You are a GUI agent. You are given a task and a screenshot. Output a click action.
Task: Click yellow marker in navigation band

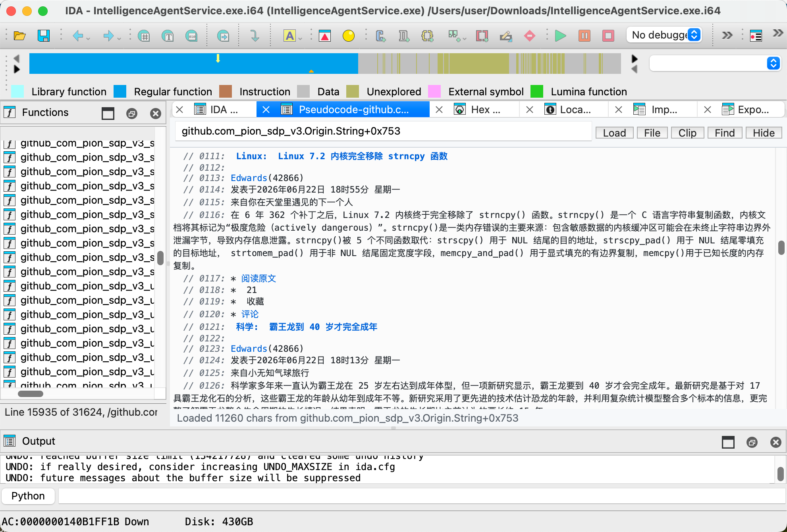[x=218, y=58]
